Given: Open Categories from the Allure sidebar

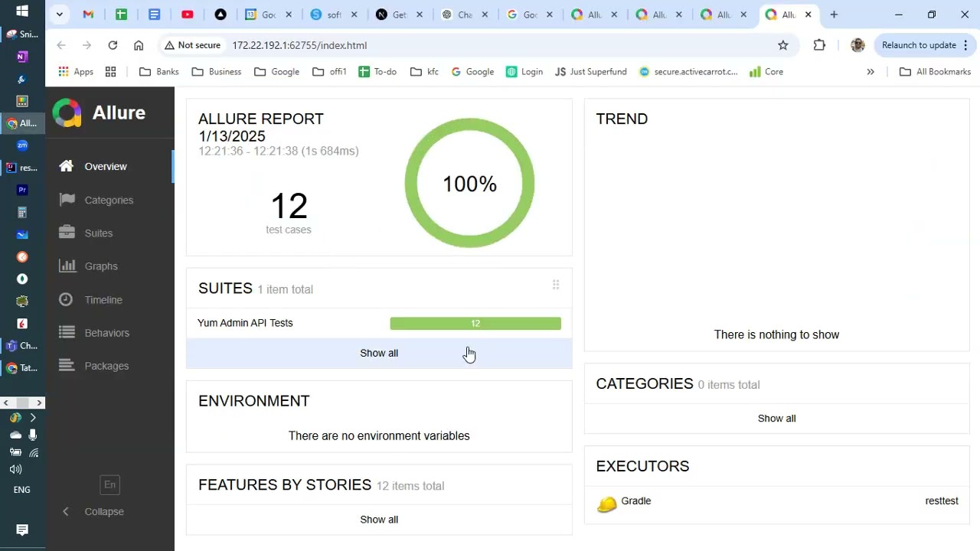Looking at the screenshot, I should point(109,201).
